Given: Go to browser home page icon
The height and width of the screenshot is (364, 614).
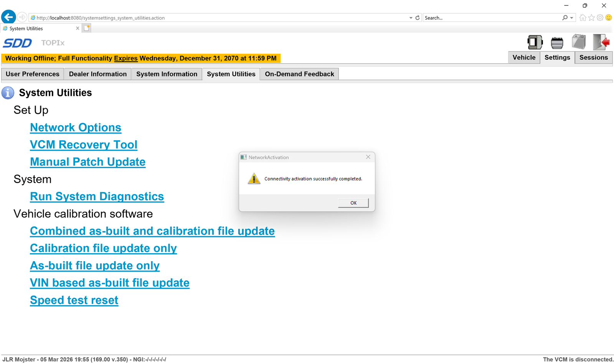Looking at the screenshot, I should (583, 18).
